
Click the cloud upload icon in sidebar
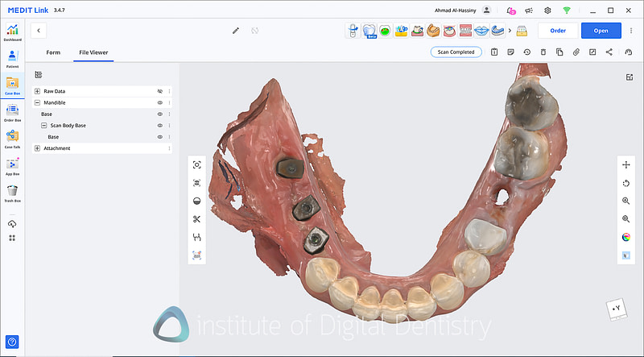[x=12, y=224]
